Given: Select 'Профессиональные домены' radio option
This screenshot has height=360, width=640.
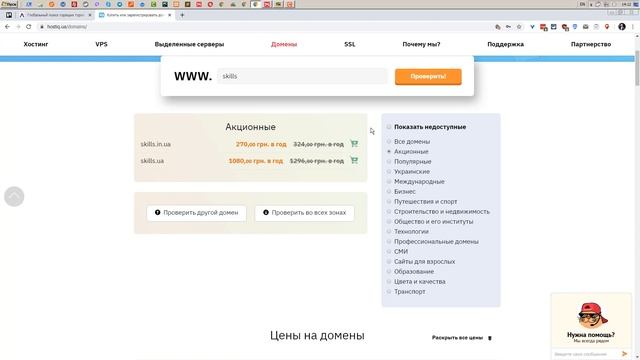Looking at the screenshot, I should (389, 241).
